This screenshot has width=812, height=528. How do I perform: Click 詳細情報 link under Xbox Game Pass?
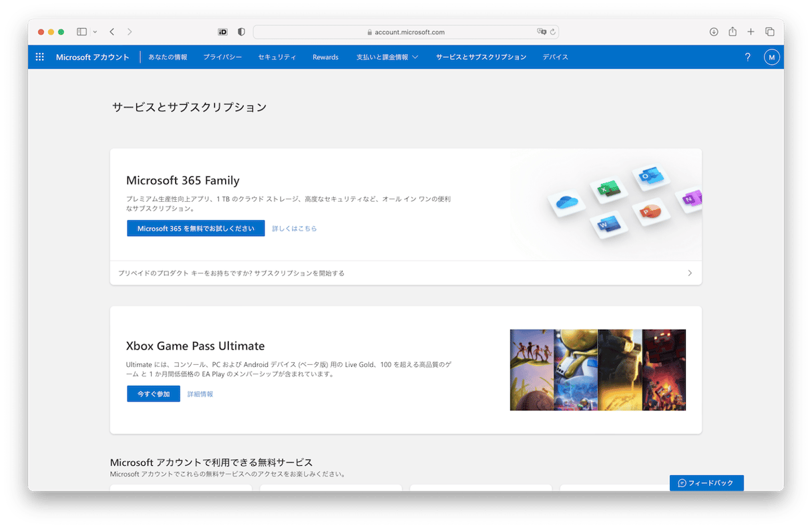click(x=200, y=394)
